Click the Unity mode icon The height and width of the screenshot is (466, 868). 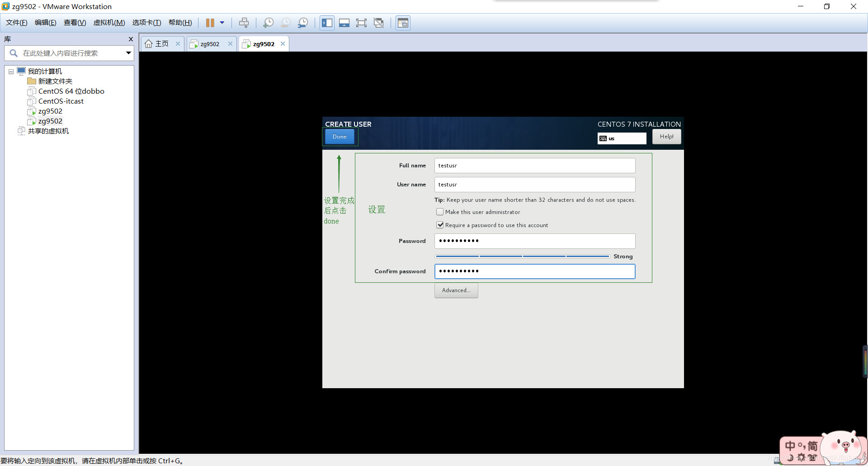[379, 23]
